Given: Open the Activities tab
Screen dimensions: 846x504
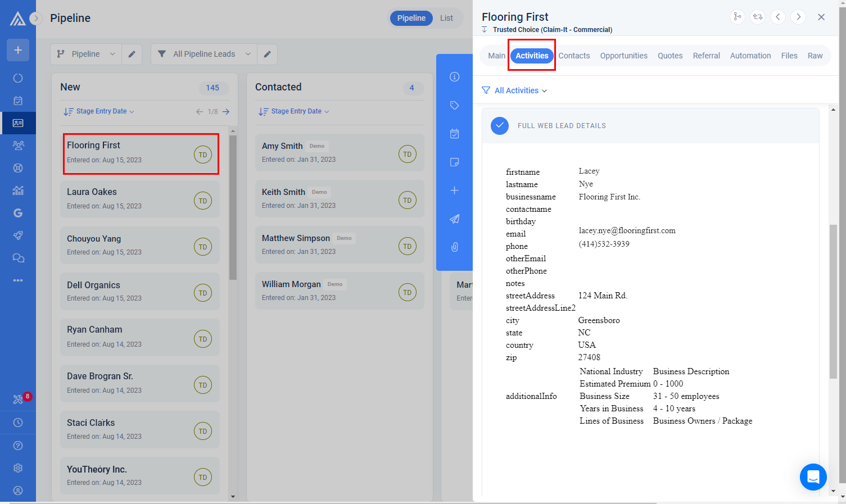Looking at the screenshot, I should (532, 56).
